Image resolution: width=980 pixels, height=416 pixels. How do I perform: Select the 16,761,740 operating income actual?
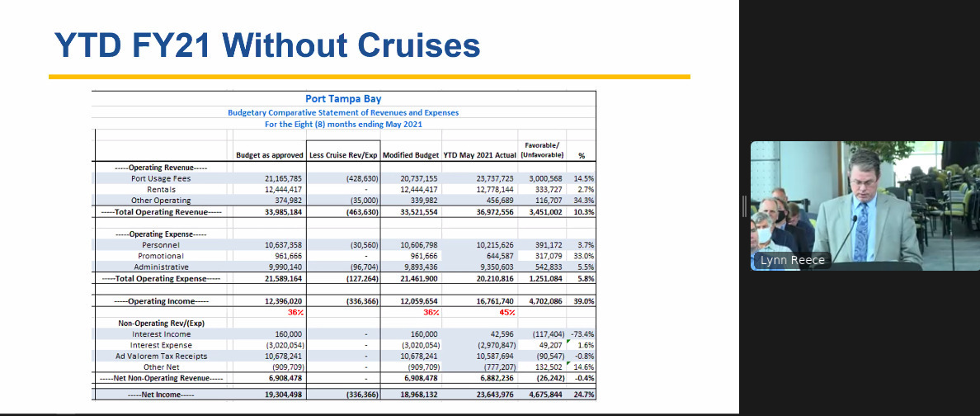[x=494, y=301]
